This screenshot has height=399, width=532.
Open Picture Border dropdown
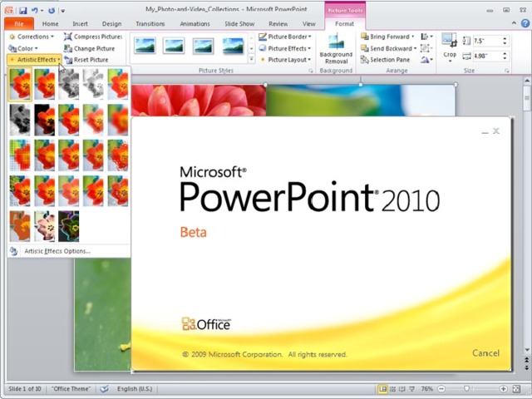point(285,37)
